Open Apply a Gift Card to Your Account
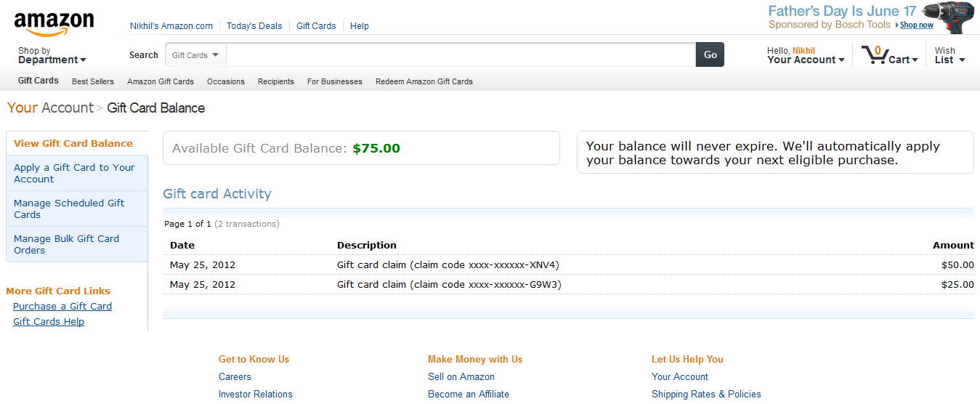The image size is (980, 404). [x=76, y=173]
